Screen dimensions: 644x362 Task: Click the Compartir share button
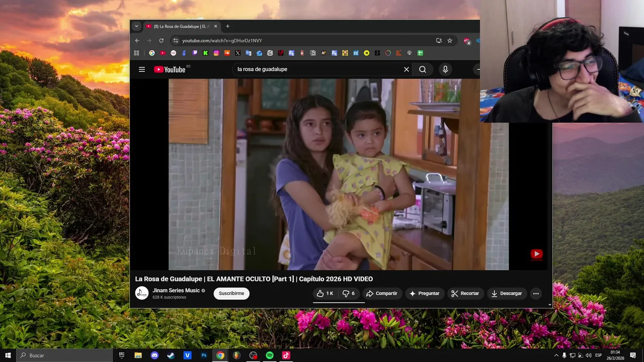tap(382, 294)
